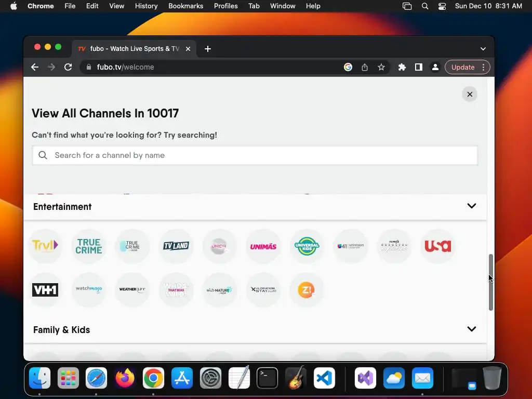The image size is (532, 399).
Task: Click the Chrome back arrow
Action: click(x=35, y=67)
